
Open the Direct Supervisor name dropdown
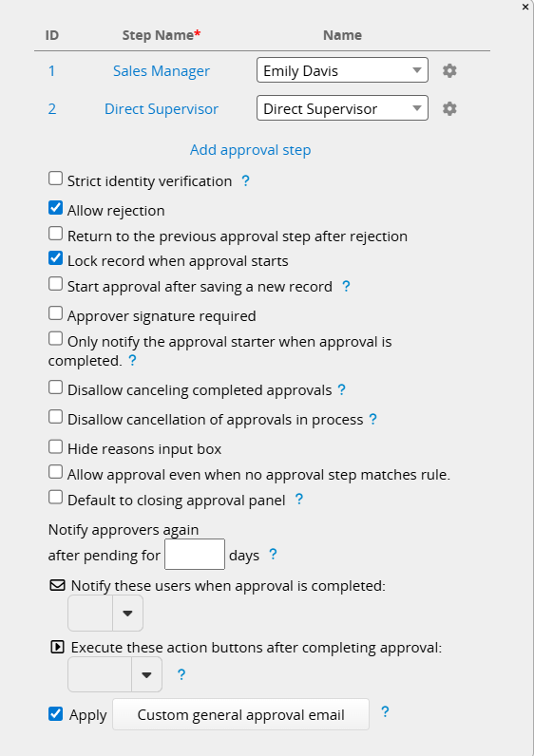click(x=342, y=108)
